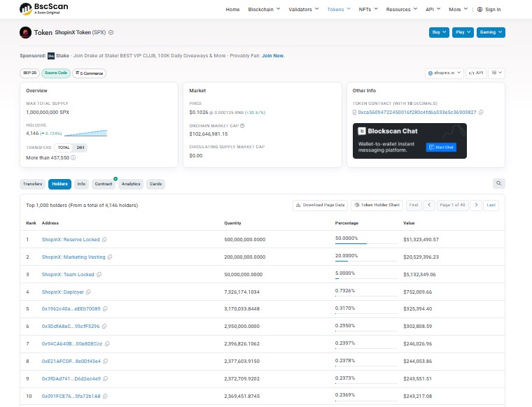The height and width of the screenshot is (407, 532).
Task: Copy ShopinX: Reserve Locked address
Action: pyautogui.click(x=104, y=240)
